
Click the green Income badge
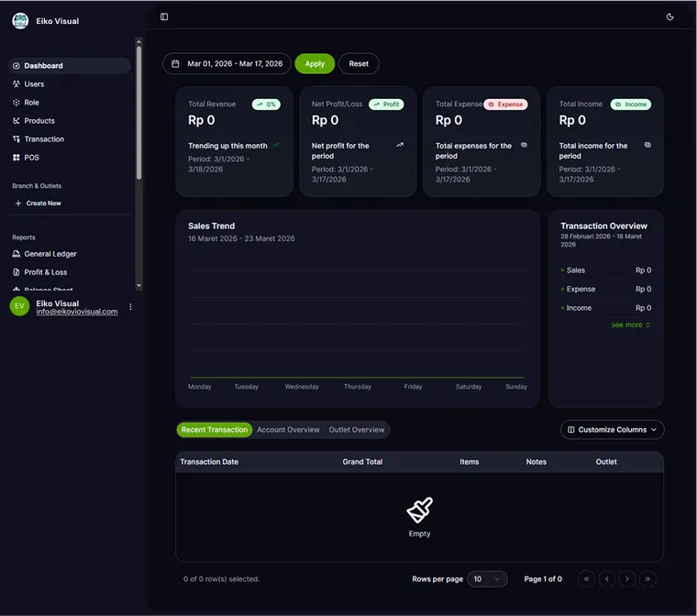tap(631, 104)
